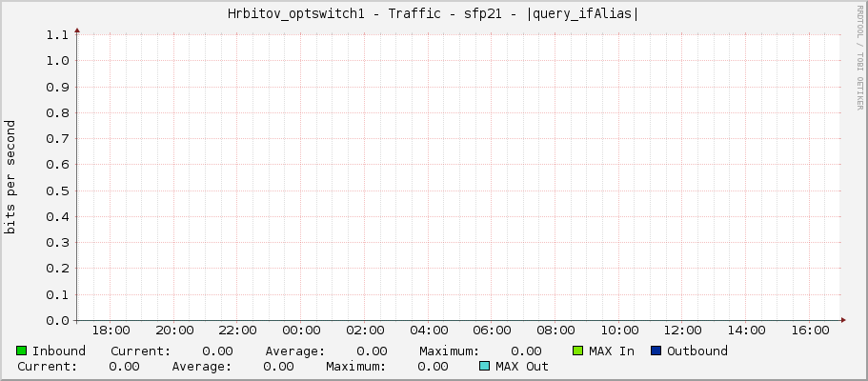Select the 06:00 time label
868x381 pixels.
[x=492, y=331]
